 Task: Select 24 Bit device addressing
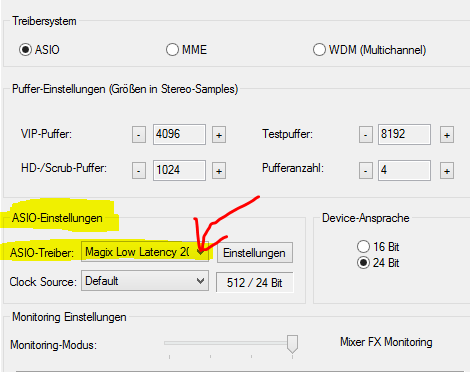(363, 263)
